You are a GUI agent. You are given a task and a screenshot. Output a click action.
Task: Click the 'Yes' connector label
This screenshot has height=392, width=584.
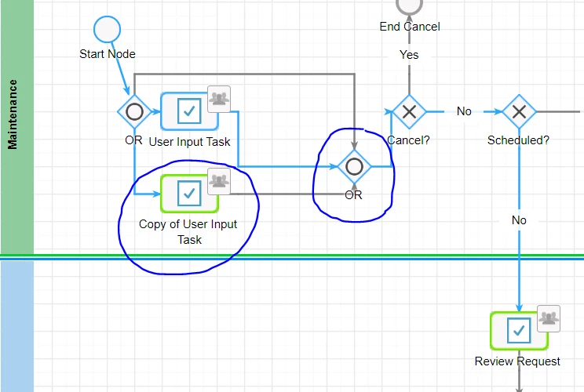pos(409,55)
